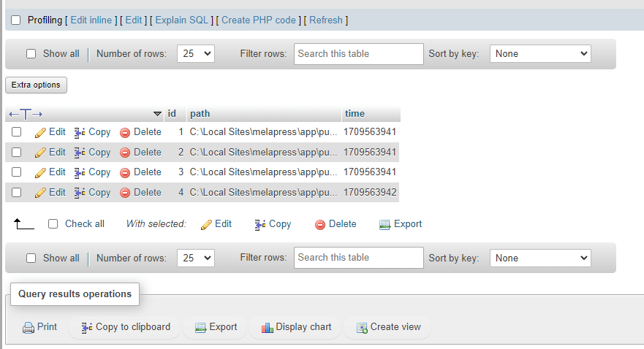This screenshot has height=349, width=644.
Task: Click the With selected Copy icon
Action: (260, 224)
